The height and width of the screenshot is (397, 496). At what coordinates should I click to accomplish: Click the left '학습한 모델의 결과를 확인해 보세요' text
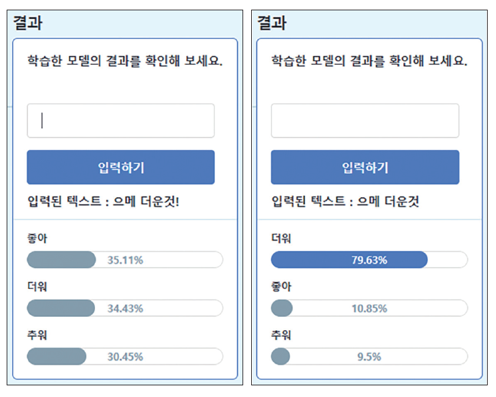point(125,61)
